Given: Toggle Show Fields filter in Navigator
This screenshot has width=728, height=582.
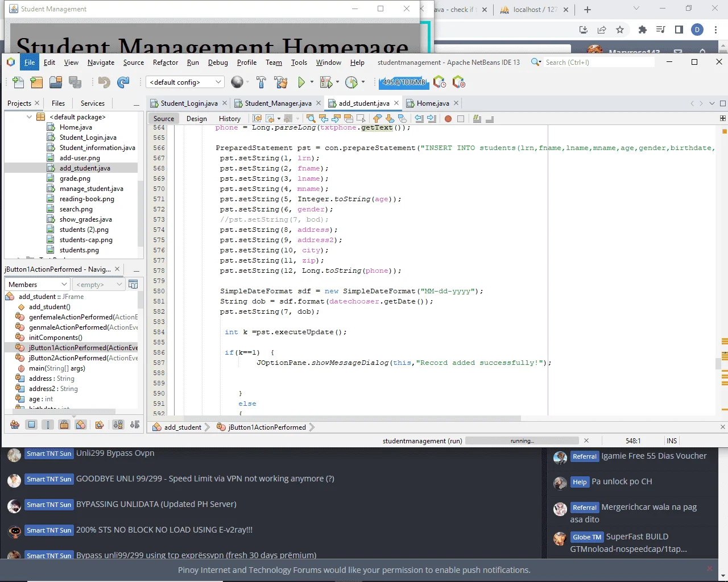Looking at the screenshot, I should [x=31, y=425].
